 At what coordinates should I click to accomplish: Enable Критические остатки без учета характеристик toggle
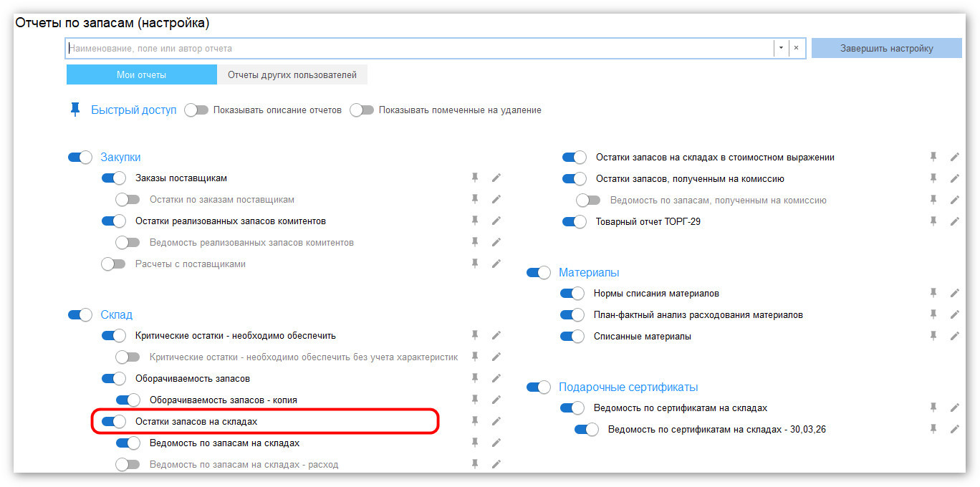pos(128,357)
